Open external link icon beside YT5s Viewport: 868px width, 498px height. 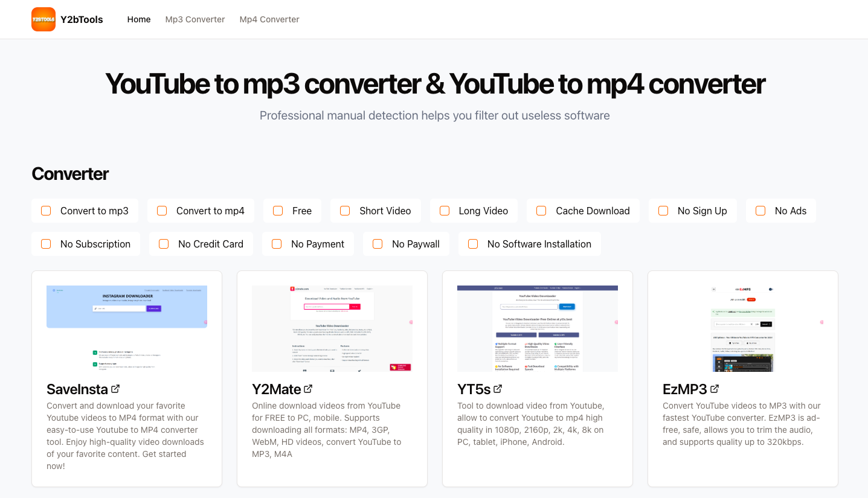(x=498, y=389)
